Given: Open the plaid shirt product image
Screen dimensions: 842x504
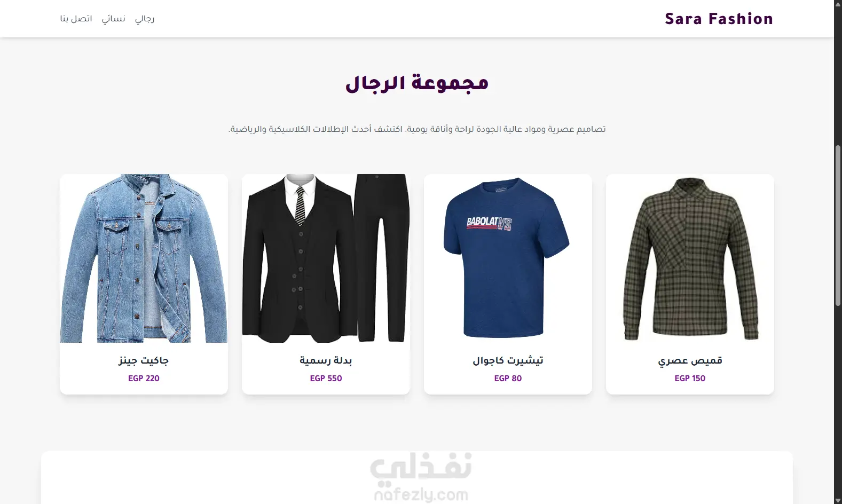Looking at the screenshot, I should tap(690, 258).
